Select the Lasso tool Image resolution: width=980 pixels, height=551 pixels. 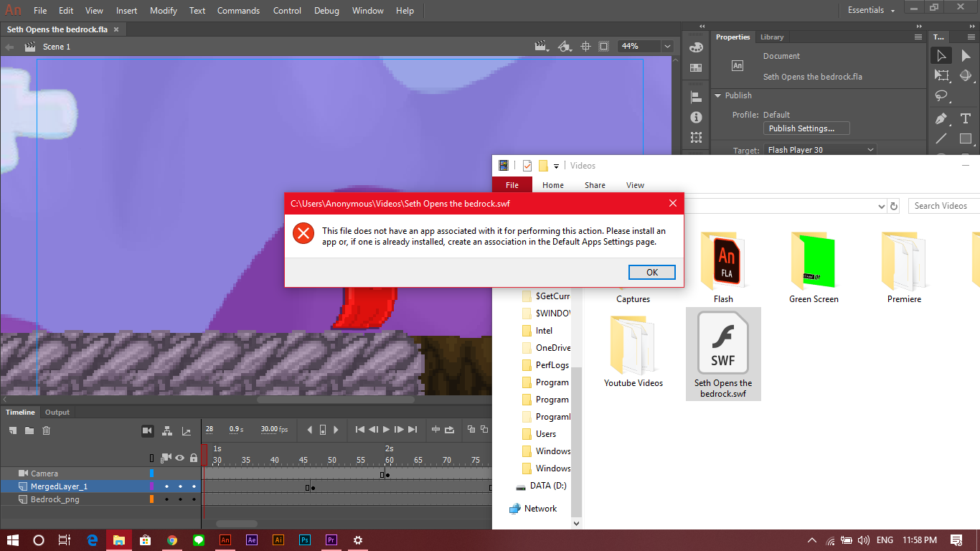click(x=941, y=96)
